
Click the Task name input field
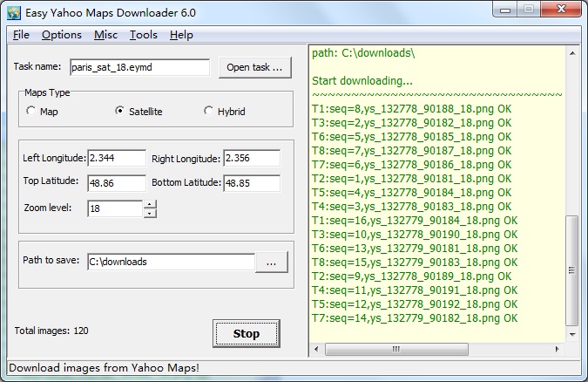[139, 67]
